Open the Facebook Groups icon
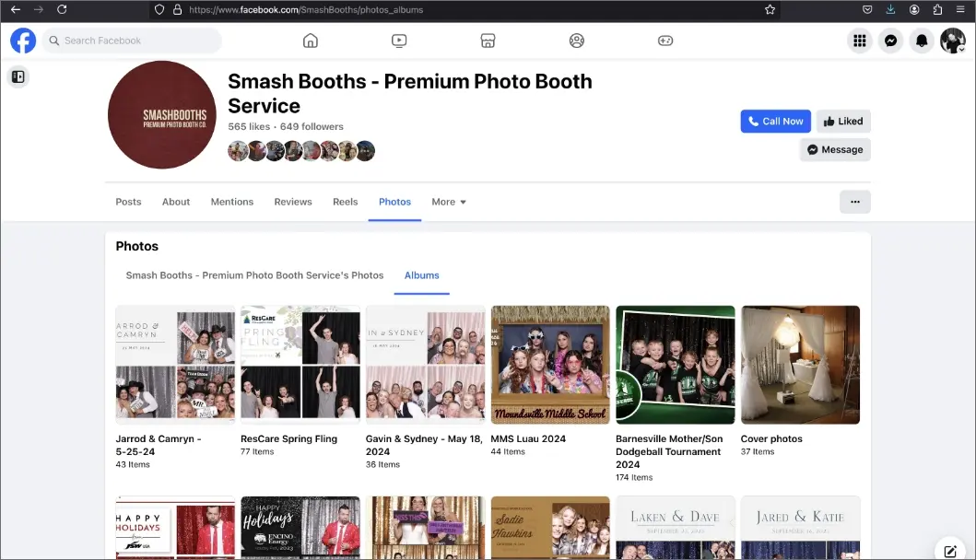This screenshot has width=976, height=560. pos(576,41)
